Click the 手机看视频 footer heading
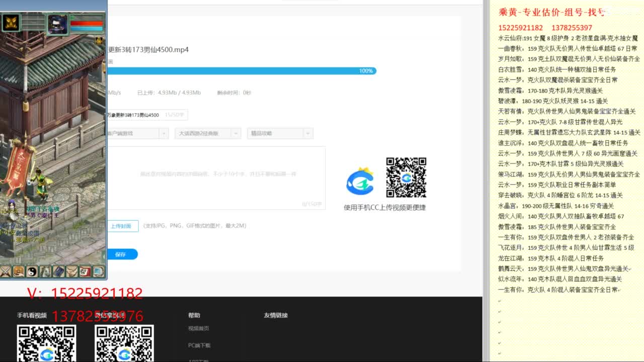The width and height of the screenshot is (644, 362). 32,315
